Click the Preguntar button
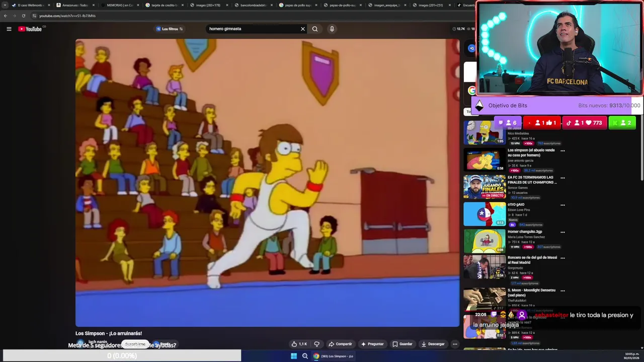The height and width of the screenshot is (362, 644). coord(372,344)
